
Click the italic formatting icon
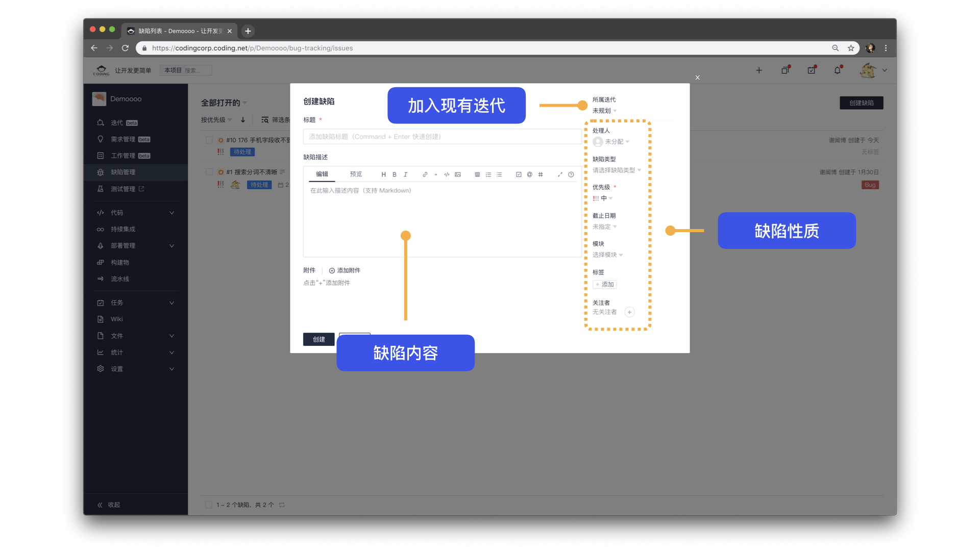406,176
